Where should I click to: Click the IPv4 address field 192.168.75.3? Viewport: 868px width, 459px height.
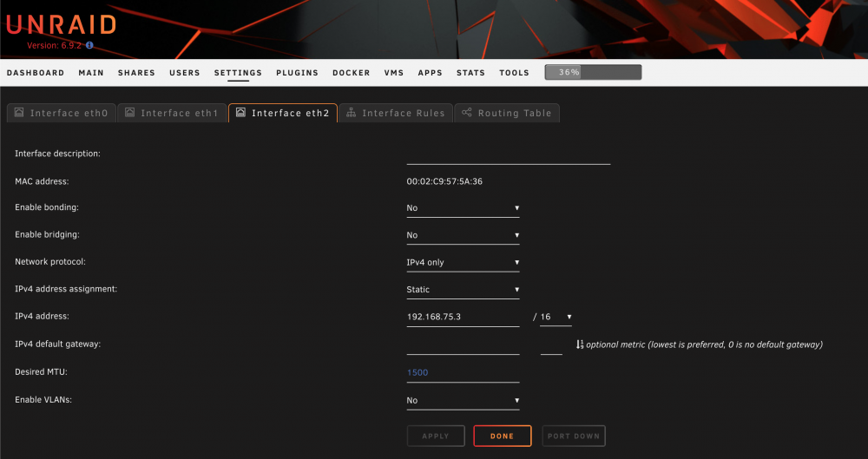[x=463, y=318]
